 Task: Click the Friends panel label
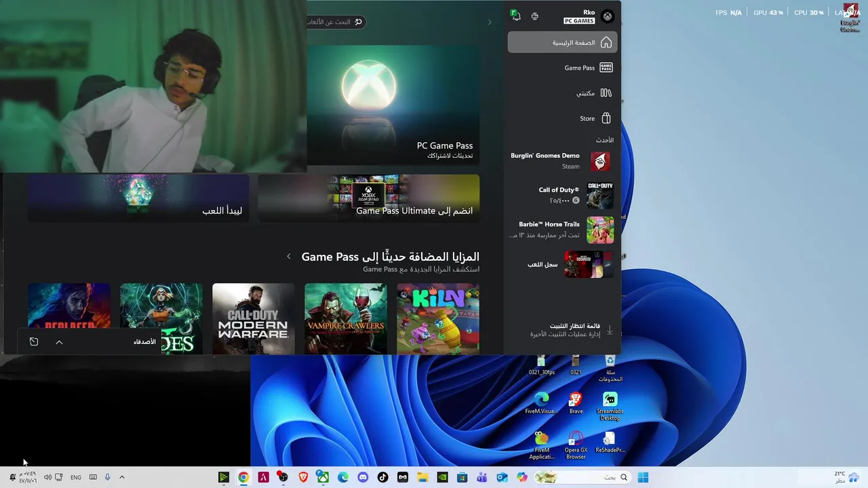click(x=144, y=342)
